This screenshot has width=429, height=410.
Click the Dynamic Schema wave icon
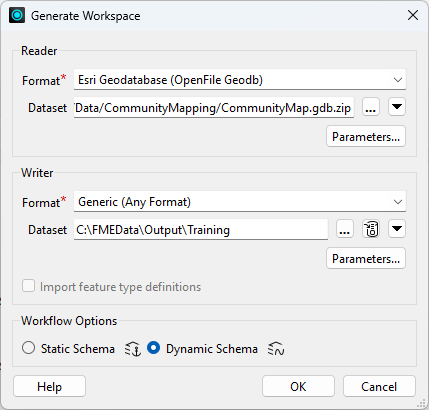276,349
